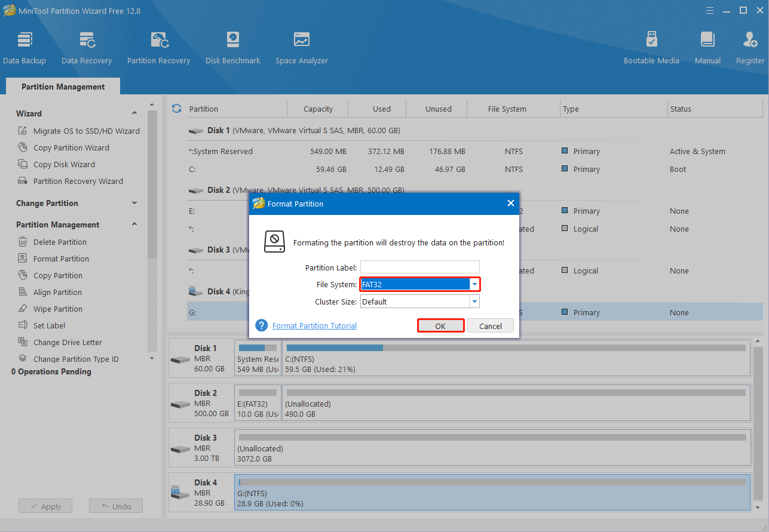769x532 pixels.
Task: Select the Disk 4 USB drive icon in disk map
Action: pos(180,493)
